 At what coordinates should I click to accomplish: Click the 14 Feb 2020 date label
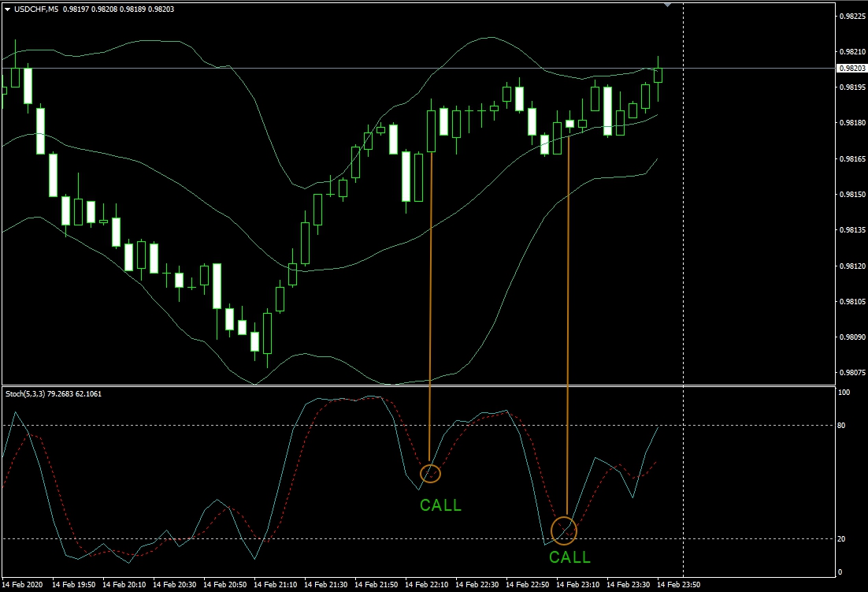tap(24, 585)
